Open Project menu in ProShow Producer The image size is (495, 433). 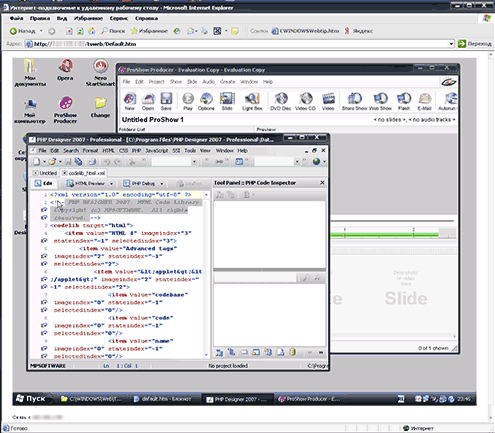[156, 82]
